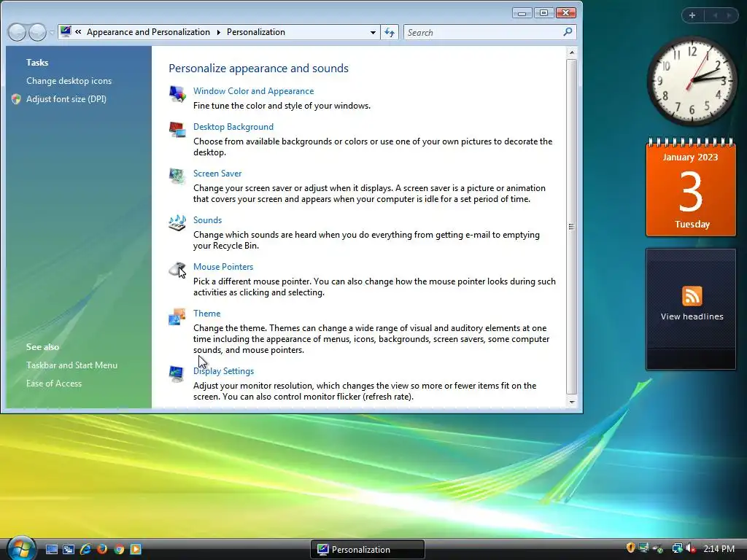Screen dimensions: 747x560
Task: Open the Screen Saver link
Action: click(x=217, y=174)
